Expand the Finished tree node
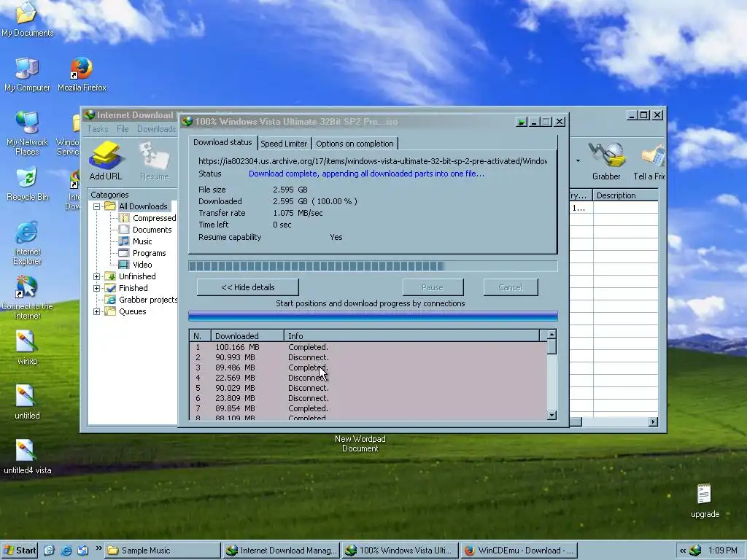This screenshot has height=560, width=747. (97, 288)
